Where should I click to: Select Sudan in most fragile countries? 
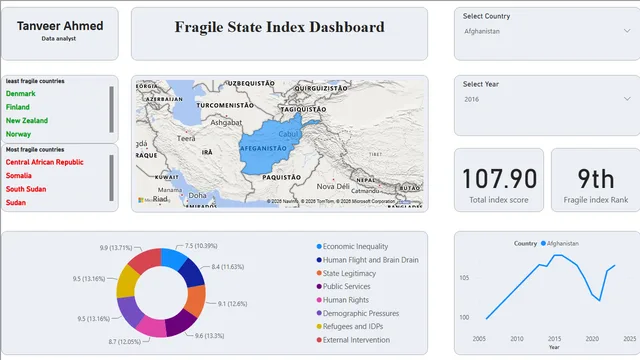(16, 202)
